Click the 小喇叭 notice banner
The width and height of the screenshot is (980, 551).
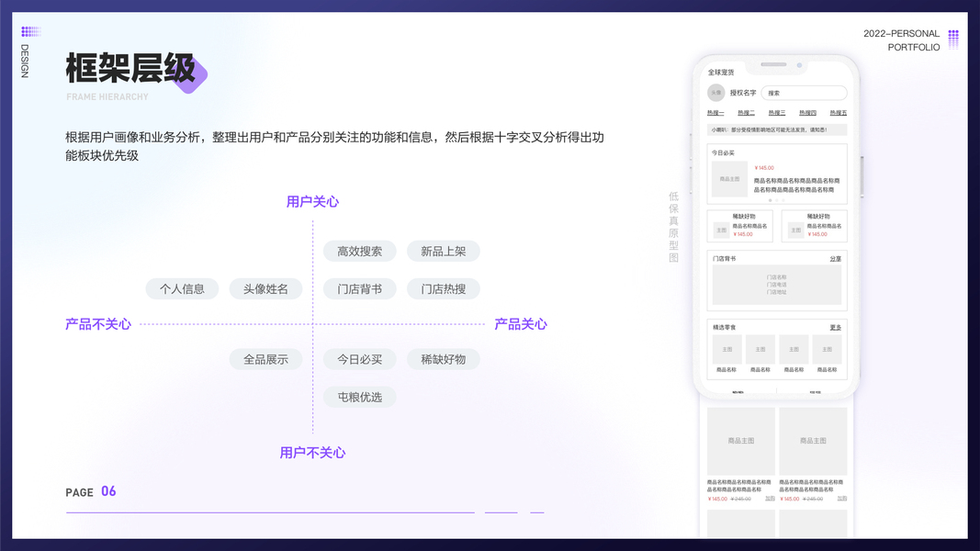click(x=777, y=129)
